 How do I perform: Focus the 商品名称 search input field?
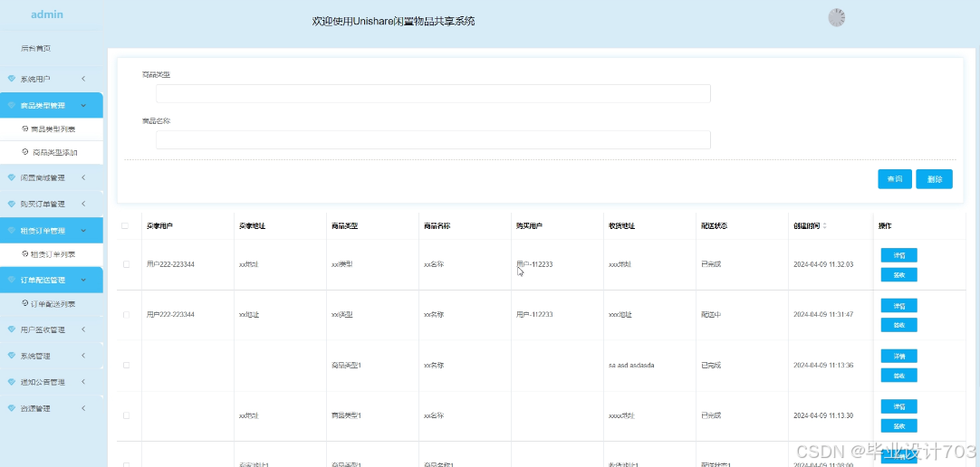tap(433, 140)
